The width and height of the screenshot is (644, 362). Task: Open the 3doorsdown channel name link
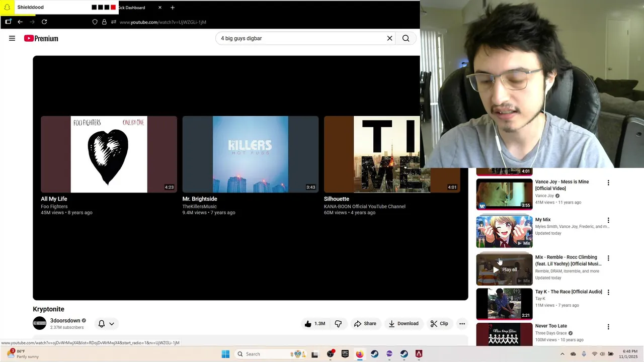click(x=65, y=321)
